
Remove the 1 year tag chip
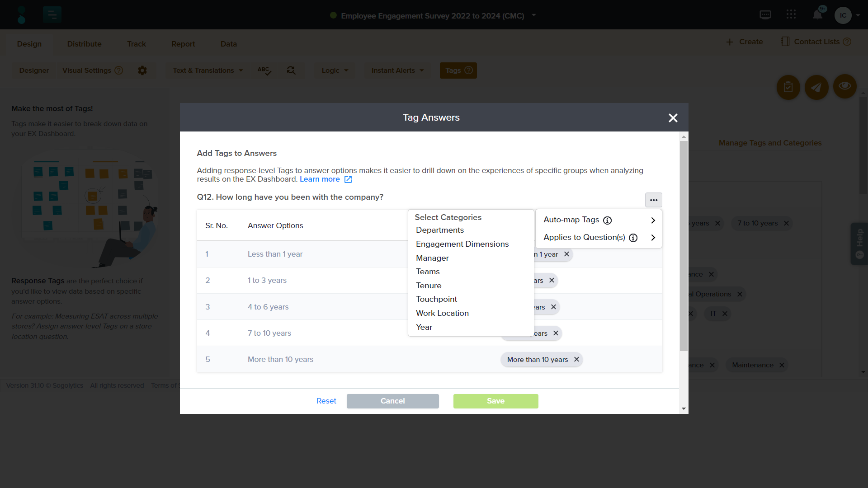566,254
